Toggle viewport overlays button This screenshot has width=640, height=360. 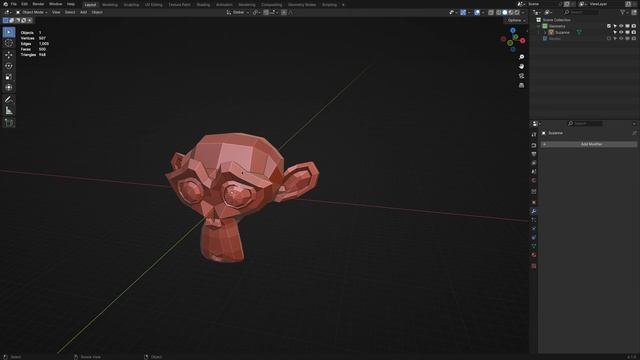[x=477, y=12]
